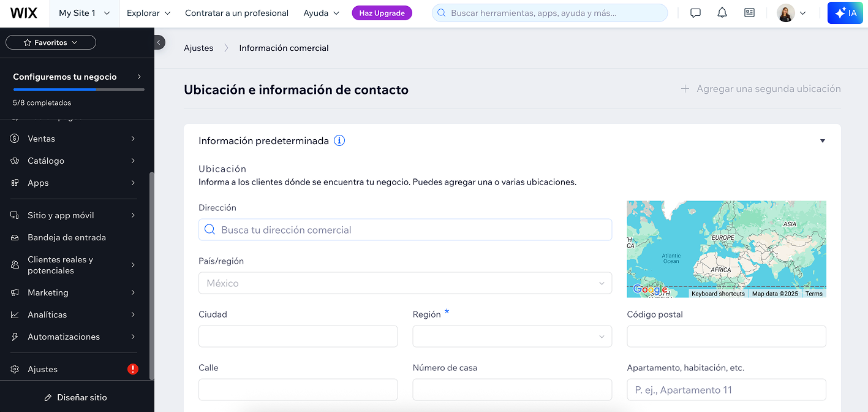Open the País/región dropdown
868x412 pixels.
click(x=405, y=283)
